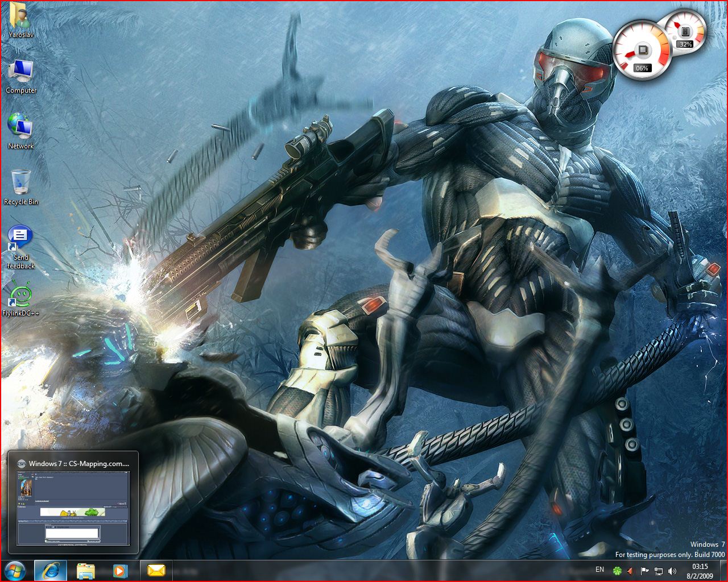Image resolution: width=728 pixels, height=582 pixels.
Task: Open the Windows Start orb
Action: pyautogui.click(x=15, y=570)
